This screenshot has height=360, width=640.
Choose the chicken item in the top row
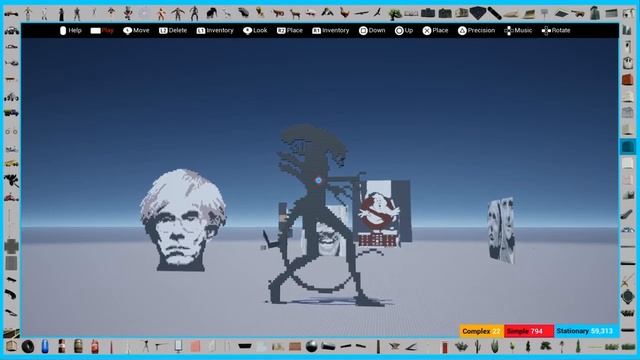(345, 13)
